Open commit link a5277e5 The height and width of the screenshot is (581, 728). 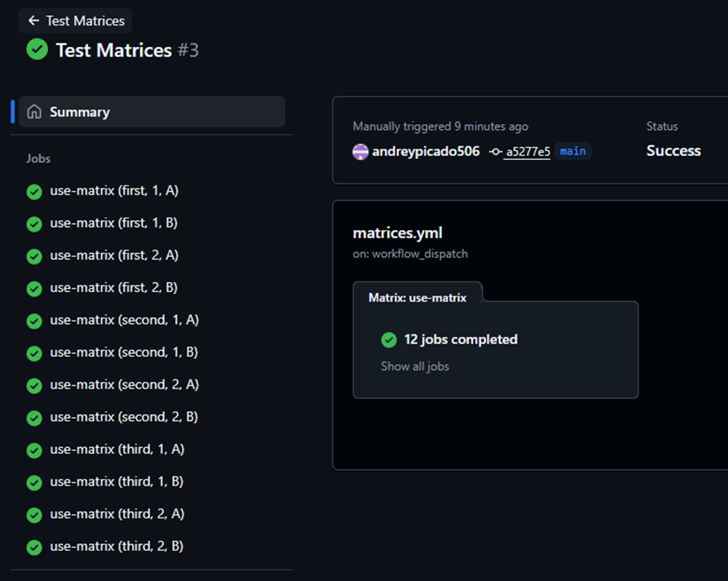(x=527, y=152)
